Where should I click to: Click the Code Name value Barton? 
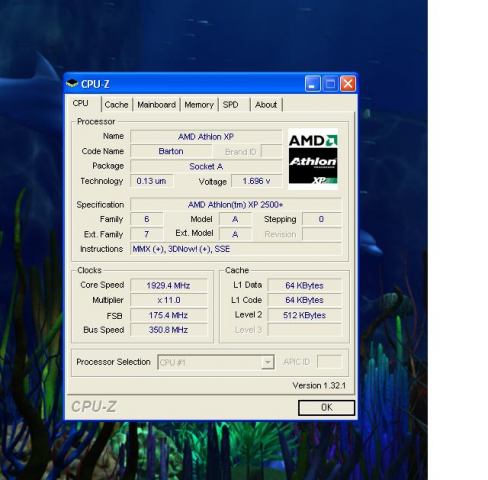click(171, 151)
